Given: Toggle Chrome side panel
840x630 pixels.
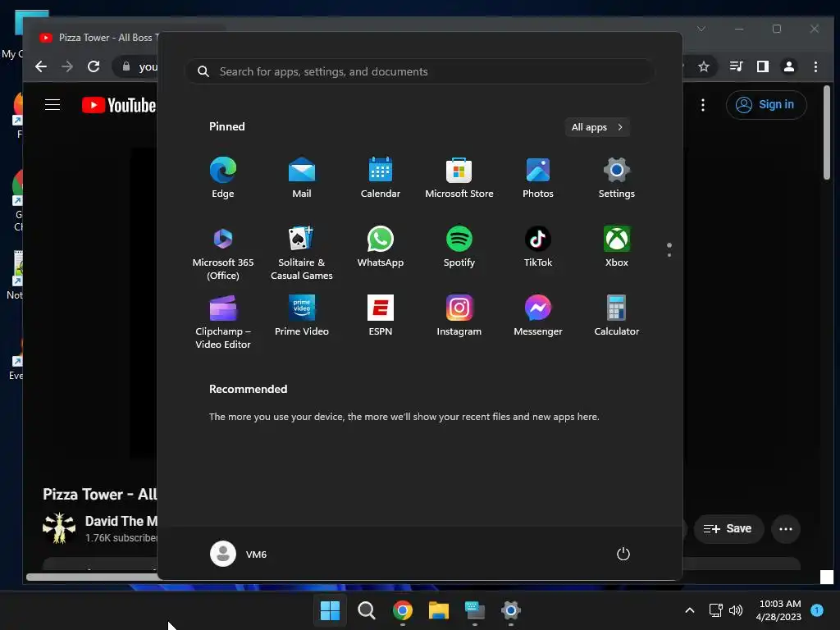Looking at the screenshot, I should click(x=762, y=66).
